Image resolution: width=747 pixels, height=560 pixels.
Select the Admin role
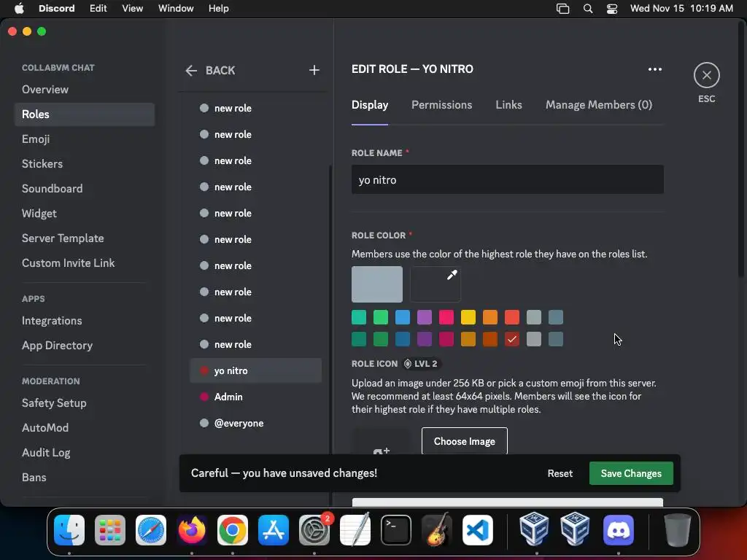[x=256, y=397]
